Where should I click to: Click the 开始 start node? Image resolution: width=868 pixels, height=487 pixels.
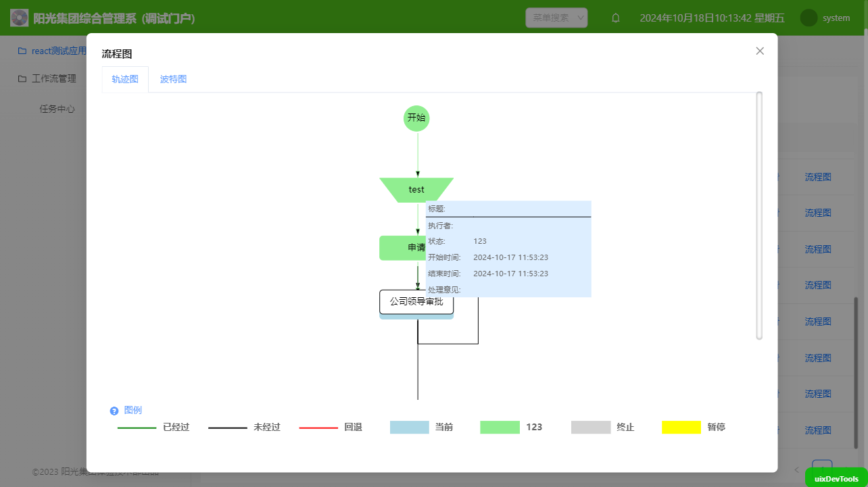coord(416,118)
